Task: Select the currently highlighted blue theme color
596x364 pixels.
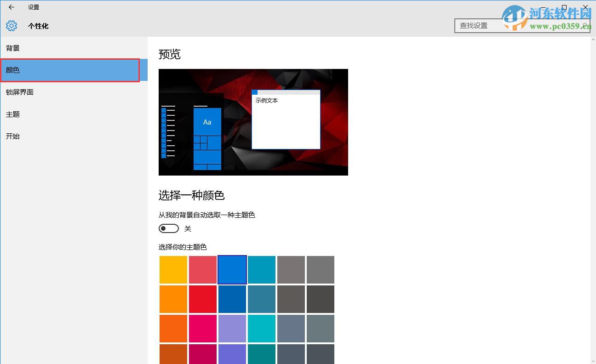Action: click(x=232, y=269)
